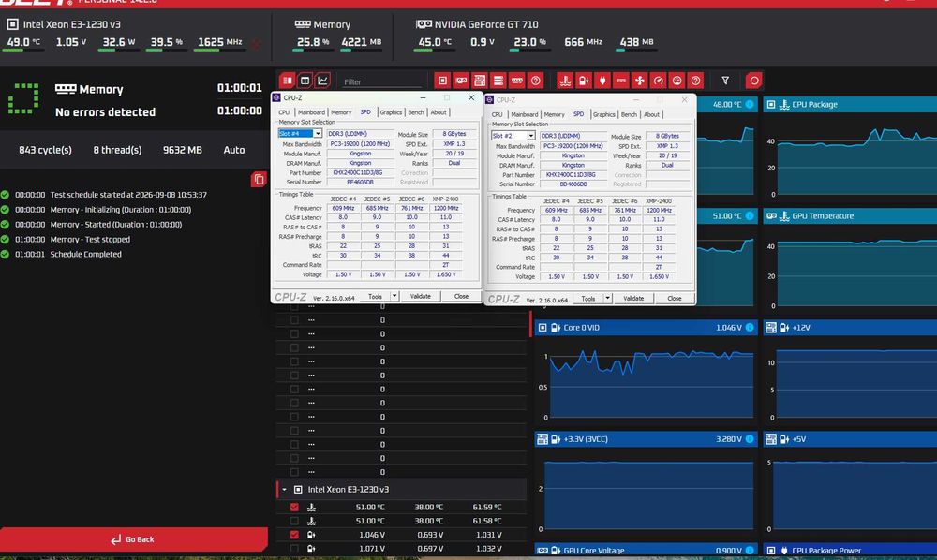
Task: Open Tools dropdown arrow in Slot #2 CPU-Z
Action: (x=608, y=299)
